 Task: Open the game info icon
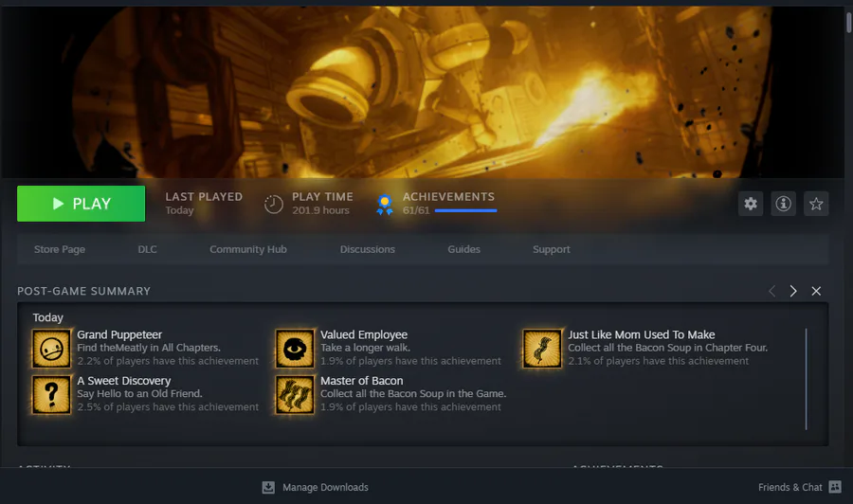784,204
